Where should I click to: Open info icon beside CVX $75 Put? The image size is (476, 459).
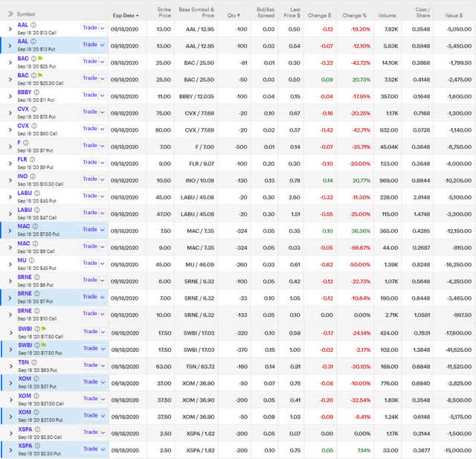34,109
